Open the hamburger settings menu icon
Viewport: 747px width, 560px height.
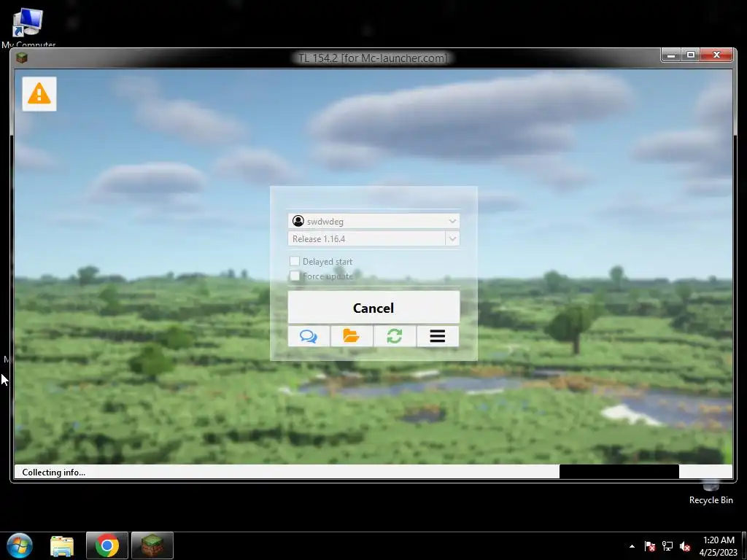click(438, 336)
